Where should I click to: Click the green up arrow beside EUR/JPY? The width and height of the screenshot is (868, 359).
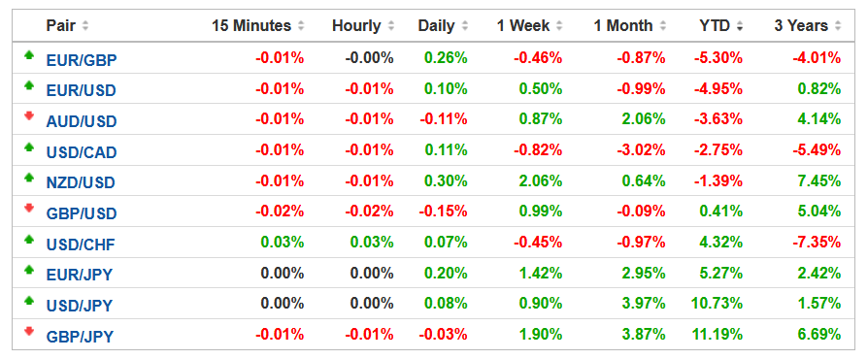point(29,270)
